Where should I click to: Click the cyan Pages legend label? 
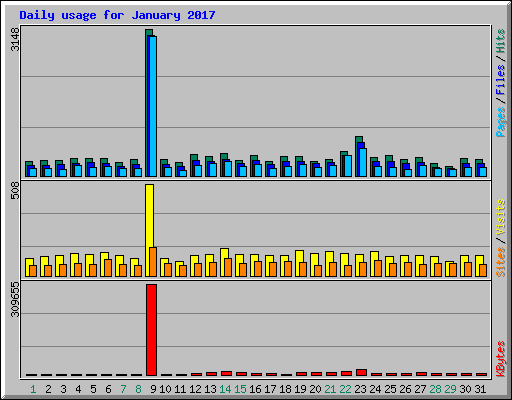point(500,122)
